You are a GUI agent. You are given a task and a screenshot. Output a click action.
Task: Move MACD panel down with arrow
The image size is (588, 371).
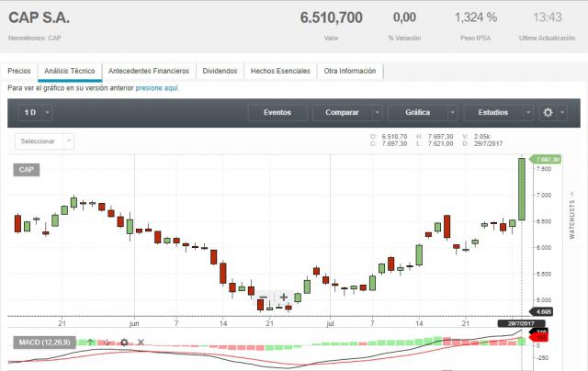pyautogui.click(x=107, y=343)
